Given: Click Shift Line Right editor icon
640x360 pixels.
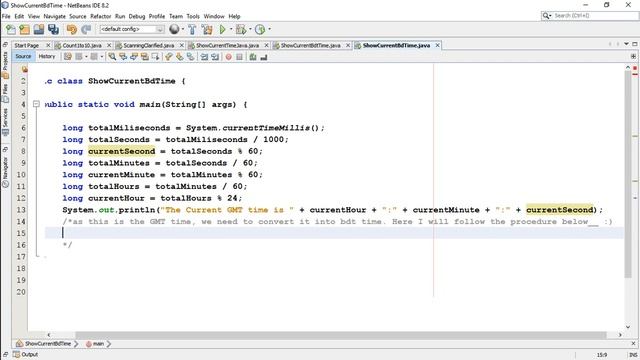Looking at the screenshot, I should (x=215, y=57).
